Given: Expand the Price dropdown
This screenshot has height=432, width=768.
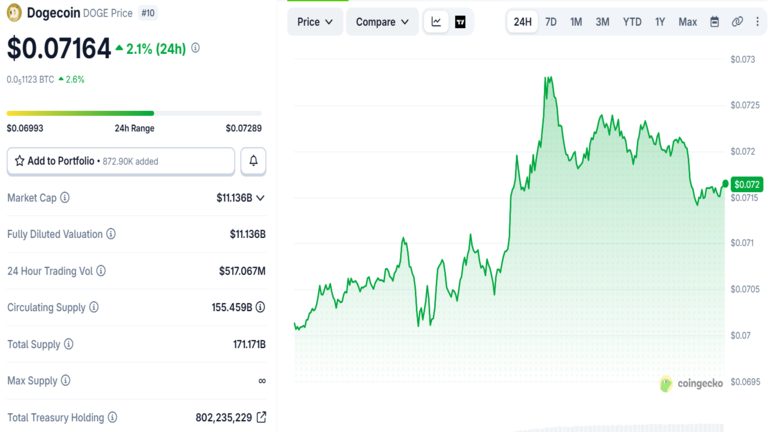Looking at the screenshot, I should (315, 22).
